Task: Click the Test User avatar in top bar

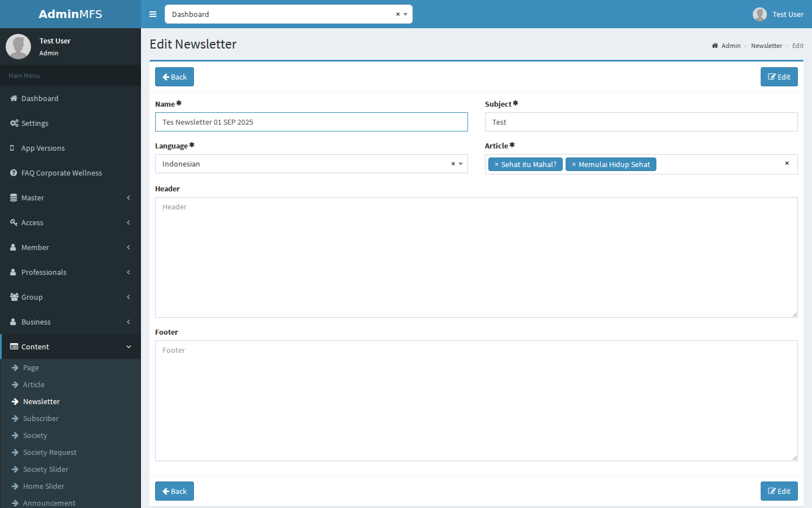Action: [760, 14]
